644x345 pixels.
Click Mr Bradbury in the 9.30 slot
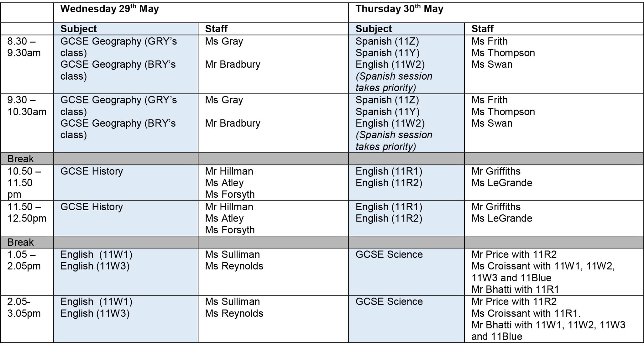233,123
